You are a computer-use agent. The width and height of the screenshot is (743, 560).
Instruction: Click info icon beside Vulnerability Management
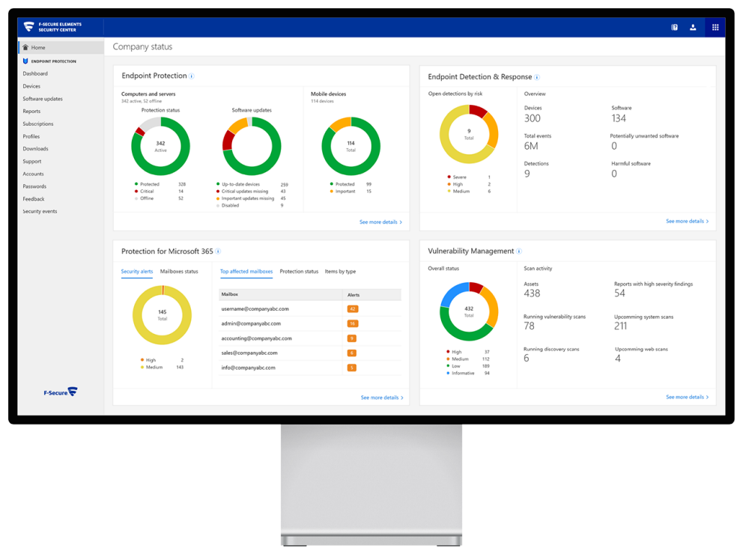[x=519, y=251]
